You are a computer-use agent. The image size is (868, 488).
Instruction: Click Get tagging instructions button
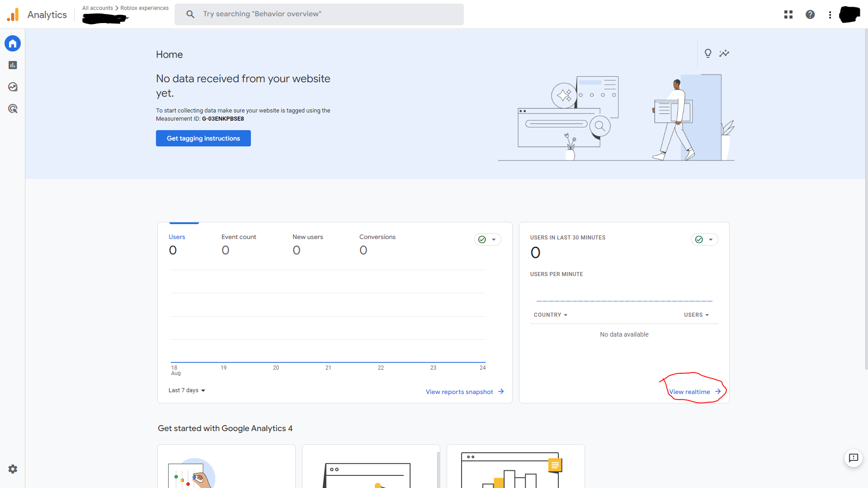pos(203,138)
